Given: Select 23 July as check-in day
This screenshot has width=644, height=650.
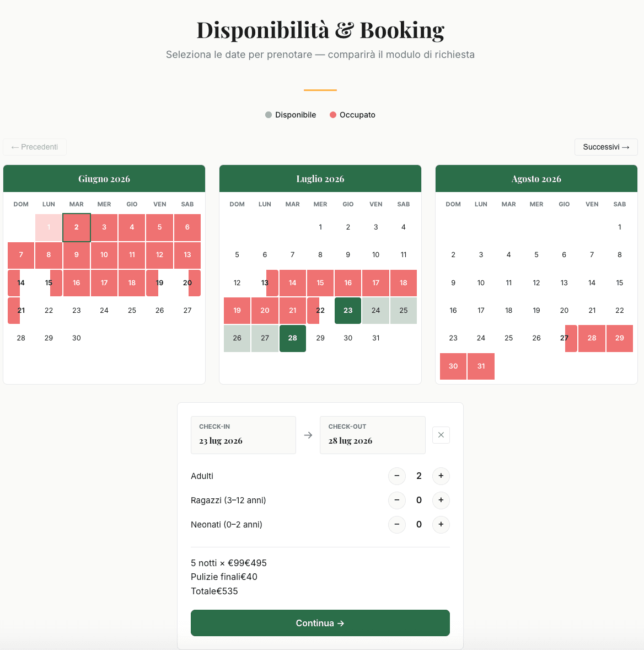Looking at the screenshot, I should click(348, 311).
